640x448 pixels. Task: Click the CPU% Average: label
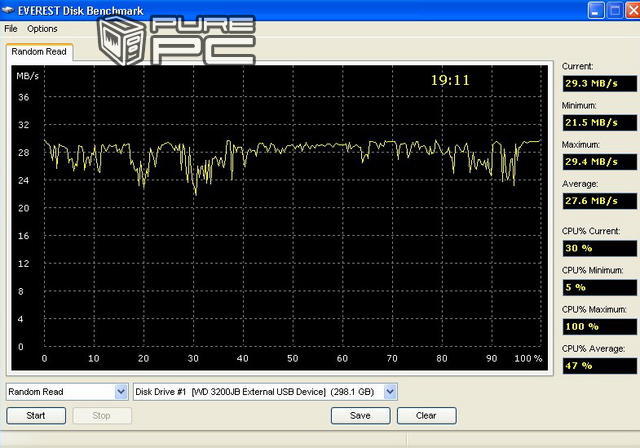593,348
